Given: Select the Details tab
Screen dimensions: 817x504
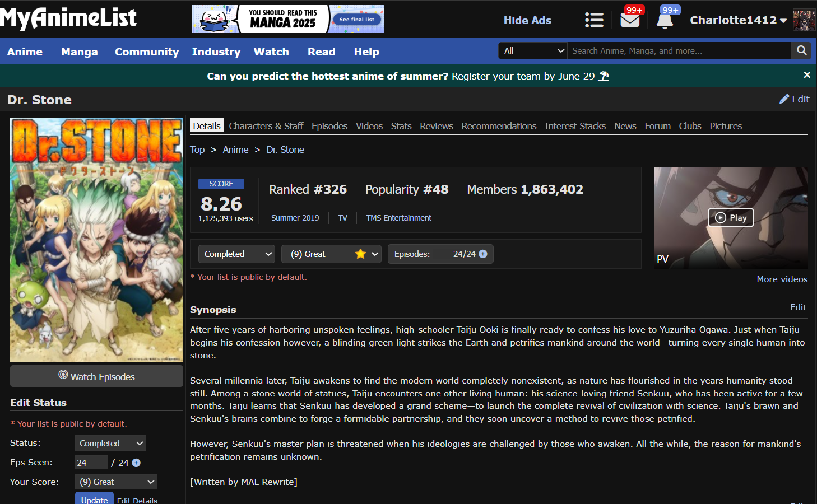Looking at the screenshot, I should pyautogui.click(x=207, y=126).
